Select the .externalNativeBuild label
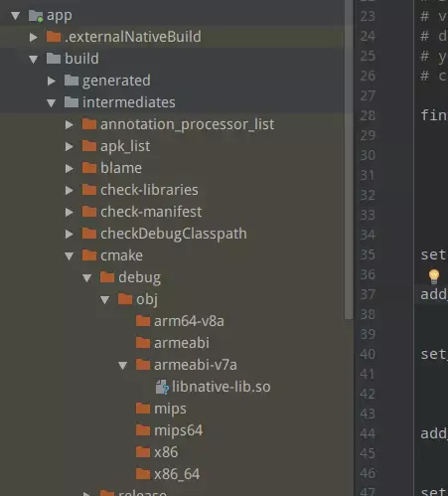Image resolution: width=448 pixels, height=496 pixels. pos(133,37)
